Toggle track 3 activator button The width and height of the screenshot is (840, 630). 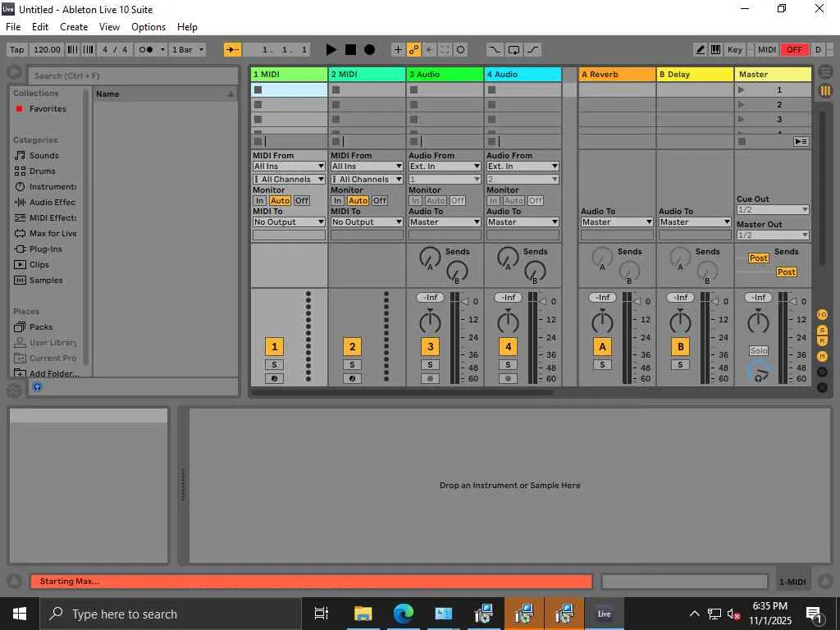tap(430, 347)
